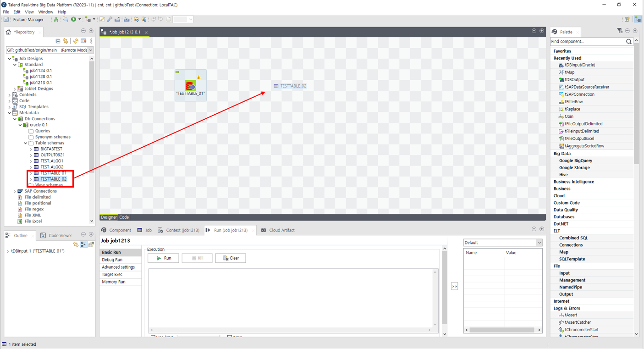Click the pencil edit icon in the toolbar
Screen dimensions: 644x349
(102, 19)
